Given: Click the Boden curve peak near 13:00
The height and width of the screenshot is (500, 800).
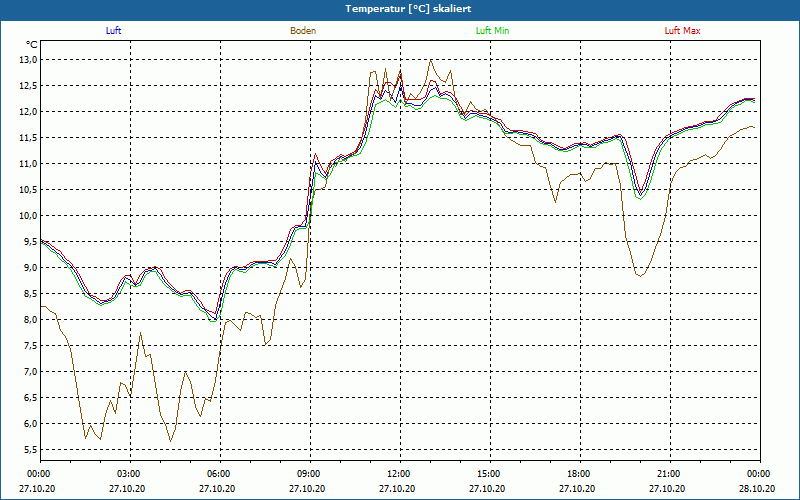Looking at the screenshot, I should pos(431,60).
